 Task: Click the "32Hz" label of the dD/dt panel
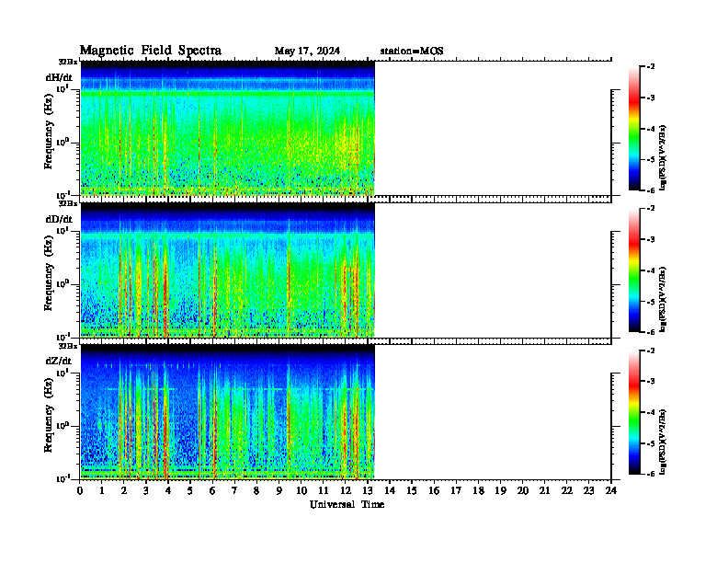[x=68, y=203]
